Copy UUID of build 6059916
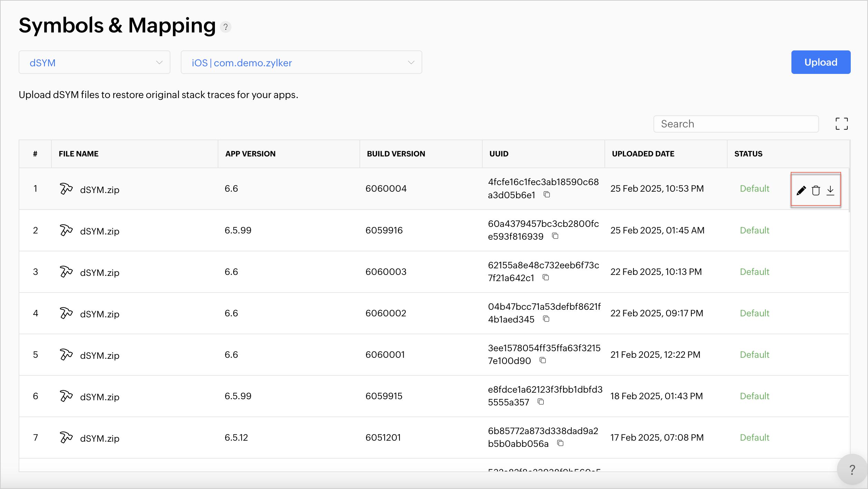The height and width of the screenshot is (489, 868). 555,236
